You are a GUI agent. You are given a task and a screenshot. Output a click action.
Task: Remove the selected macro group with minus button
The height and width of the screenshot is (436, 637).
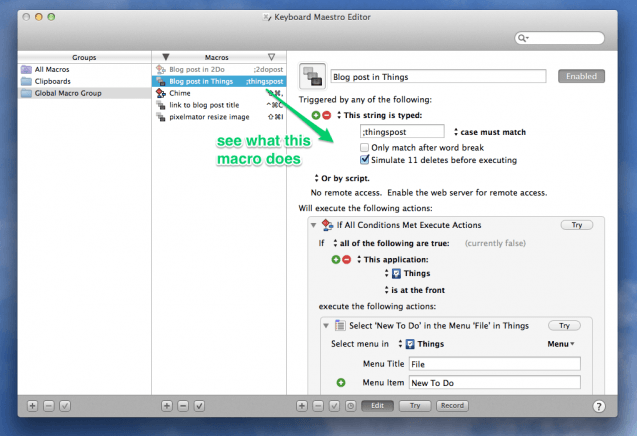click(49, 406)
